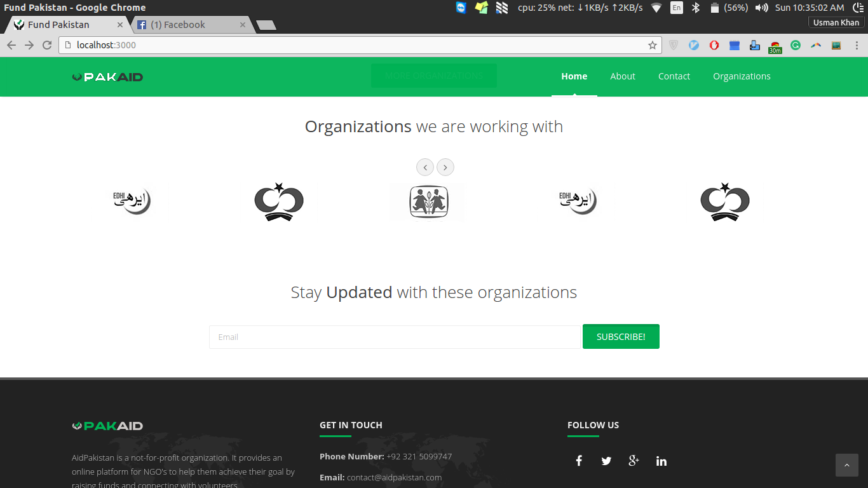The image size is (868, 488).
Task: Click the browser forward arrow
Action: (x=29, y=45)
